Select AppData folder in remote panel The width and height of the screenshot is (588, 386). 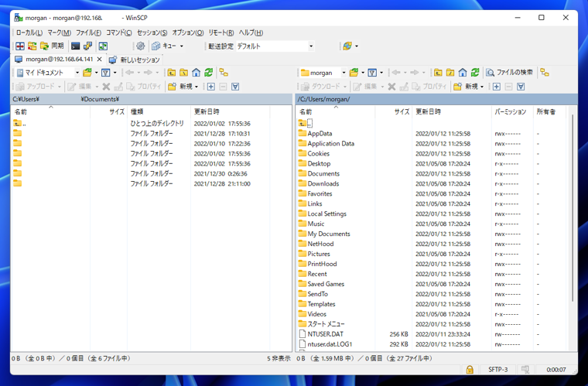pyautogui.click(x=320, y=133)
